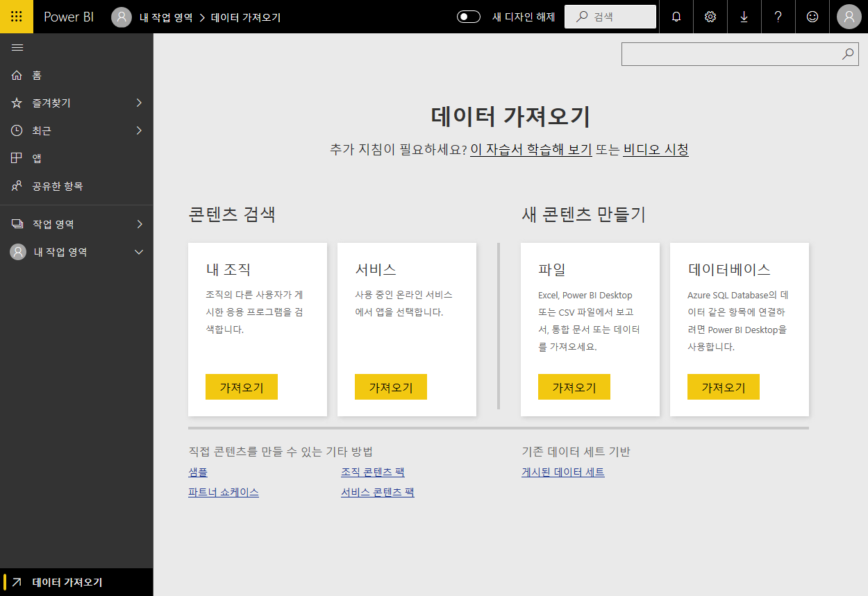Viewport: 868px width, 596px height.
Task: Open the 게시된 데이터 세트 link
Action: [x=563, y=472]
